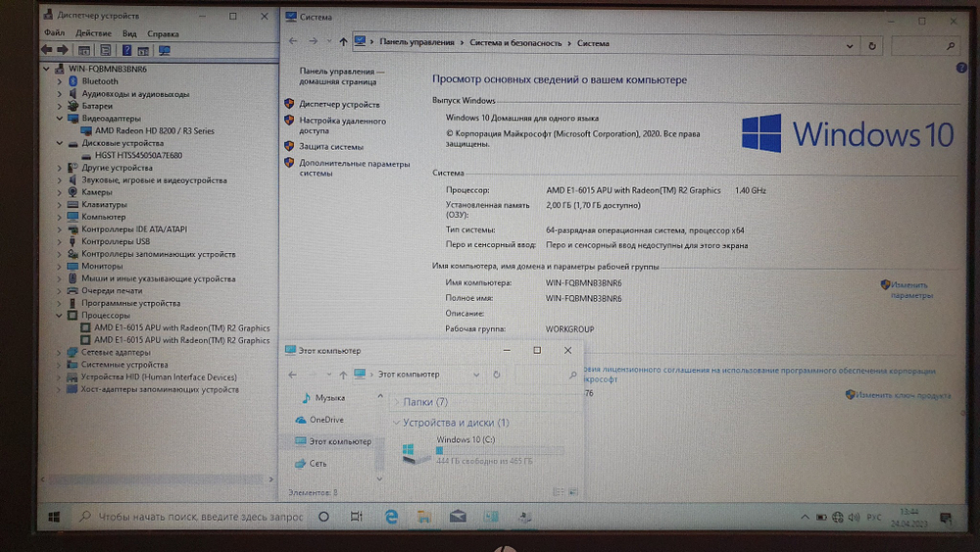This screenshot has height=552, width=980.
Task: Open the Вид menu in Device Manager
Action: [129, 33]
